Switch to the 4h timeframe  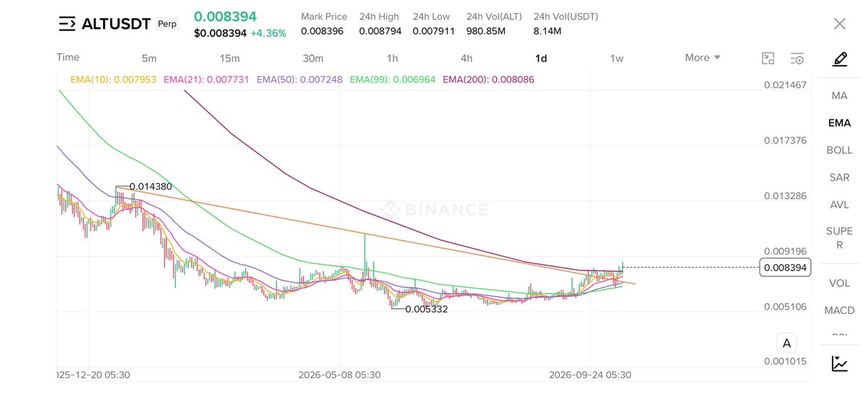pos(467,58)
